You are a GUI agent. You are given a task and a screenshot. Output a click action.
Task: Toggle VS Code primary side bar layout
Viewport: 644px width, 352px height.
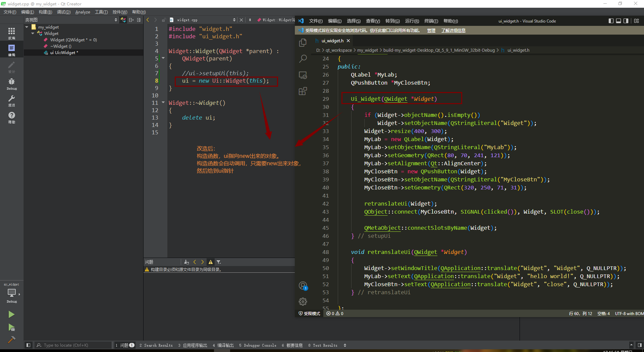(x=611, y=21)
